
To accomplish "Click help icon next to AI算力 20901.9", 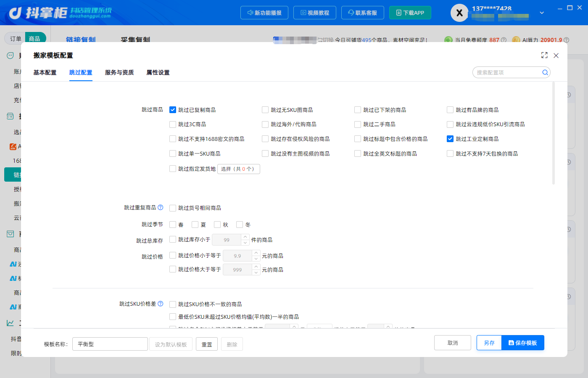I will 566,40.
